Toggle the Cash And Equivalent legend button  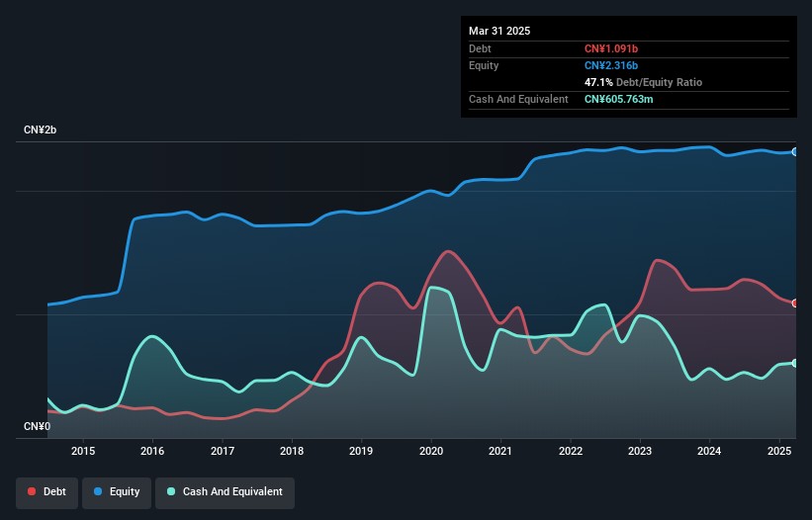coord(225,492)
